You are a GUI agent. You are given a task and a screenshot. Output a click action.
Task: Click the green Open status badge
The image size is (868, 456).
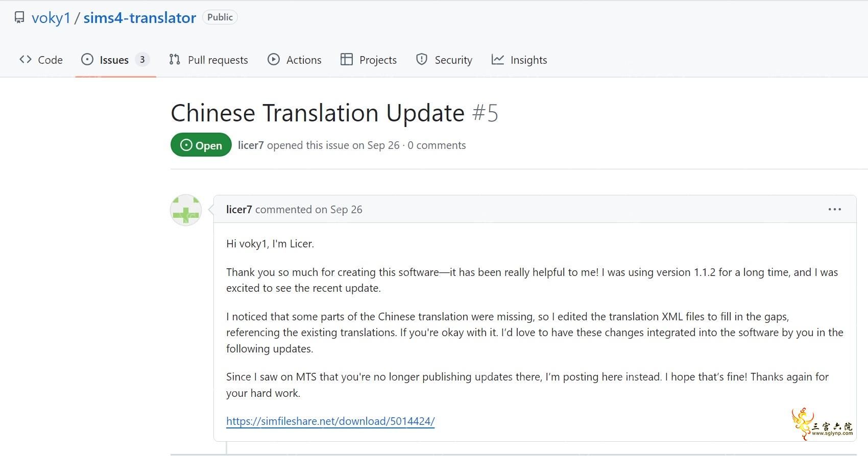click(201, 145)
